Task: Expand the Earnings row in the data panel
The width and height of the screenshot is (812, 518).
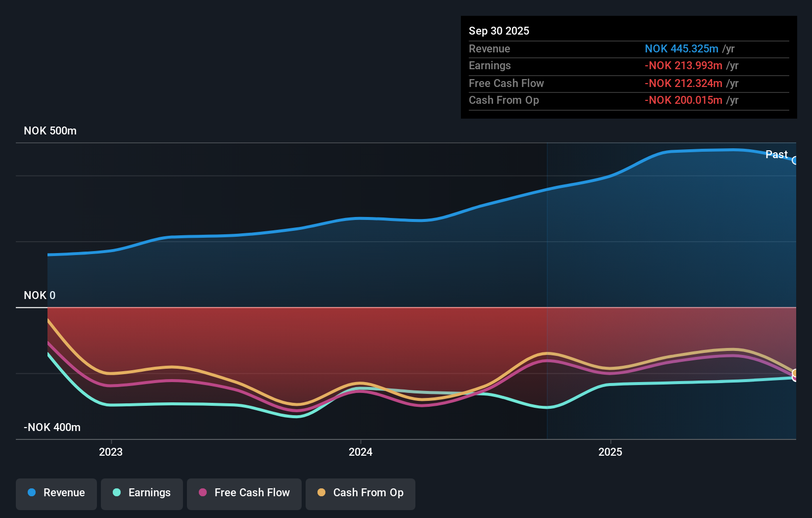Action: (x=628, y=66)
